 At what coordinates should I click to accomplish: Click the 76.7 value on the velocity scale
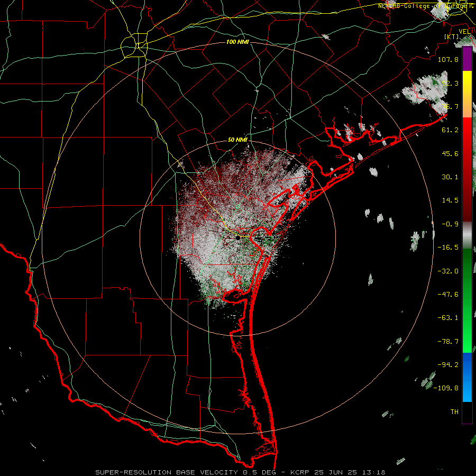tap(450, 106)
